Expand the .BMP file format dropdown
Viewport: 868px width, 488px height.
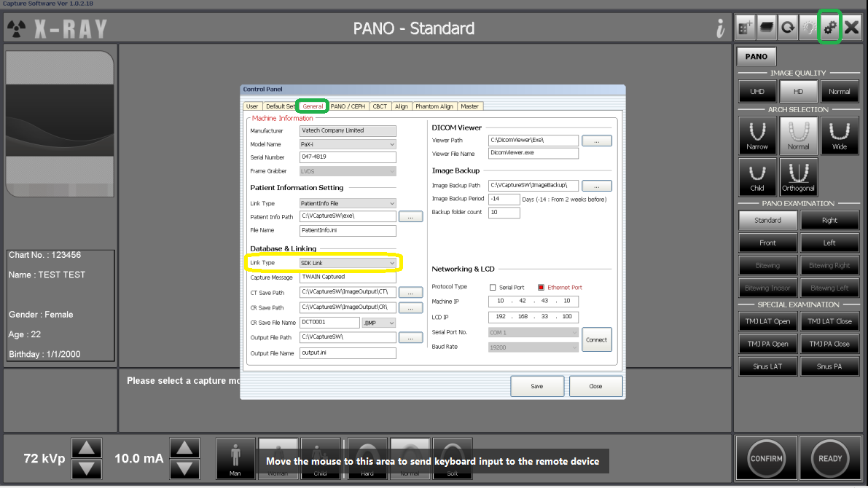click(379, 323)
